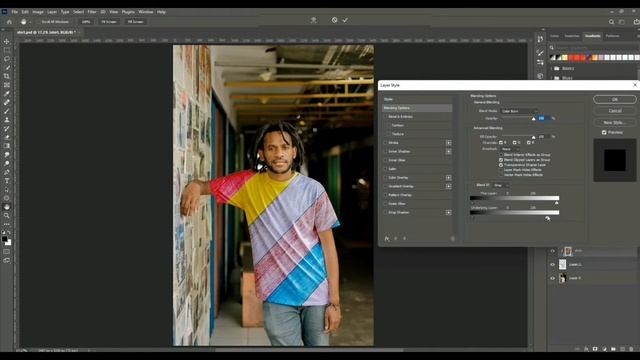Click the Fit Screen button
This screenshot has width=640, height=360.
[x=109, y=22]
